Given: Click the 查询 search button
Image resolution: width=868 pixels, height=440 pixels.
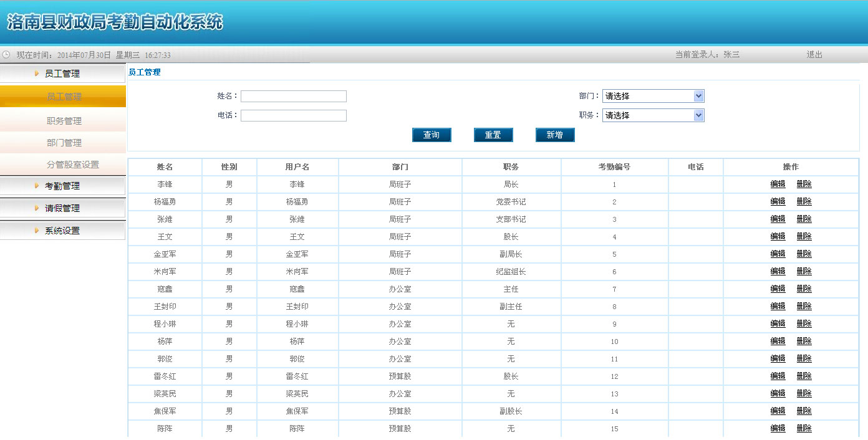Looking at the screenshot, I should point(431,135).
